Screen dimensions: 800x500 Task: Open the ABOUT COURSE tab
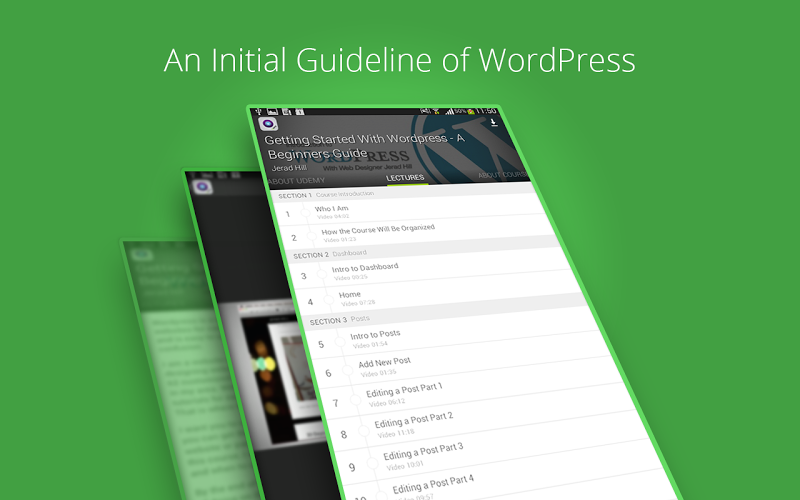pyautogui.click(x=503, y=174)
